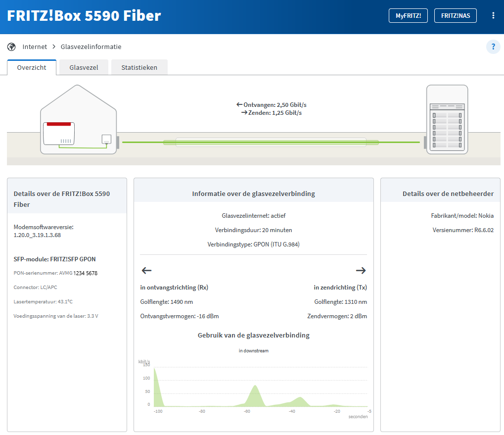Open FRITZ!NAS storage
The width and height of the screenshot is (504, 435).
point(455,15)
